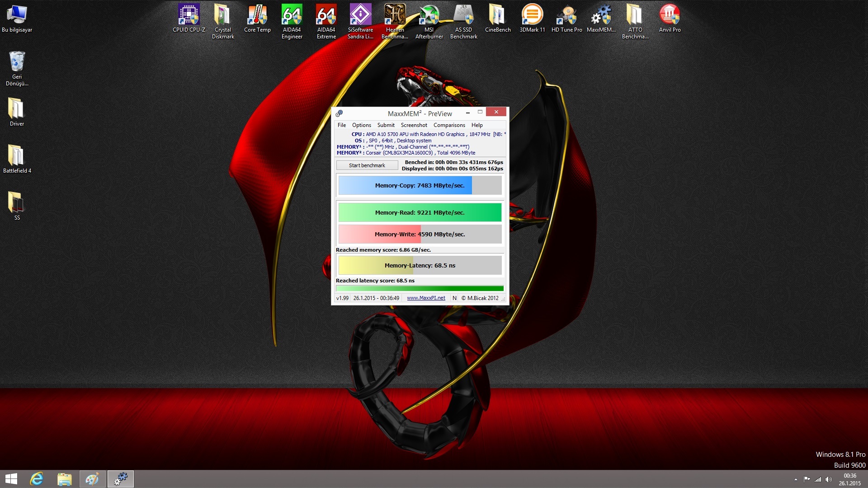Open Action Center flag icon
Image resolution: width=868 pixels, height=488 pixels.
pos(807,479)
